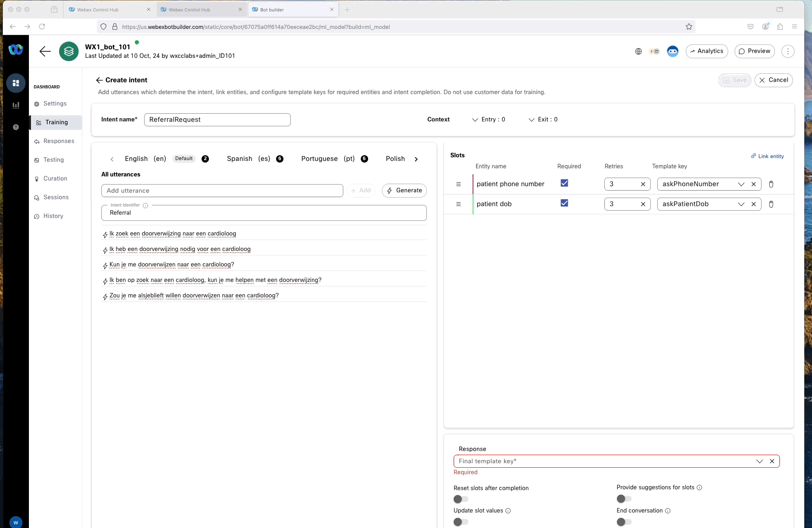Switch to Spanish (es) language tab
This screenshot has height=528, width=812.
(248, 159)
